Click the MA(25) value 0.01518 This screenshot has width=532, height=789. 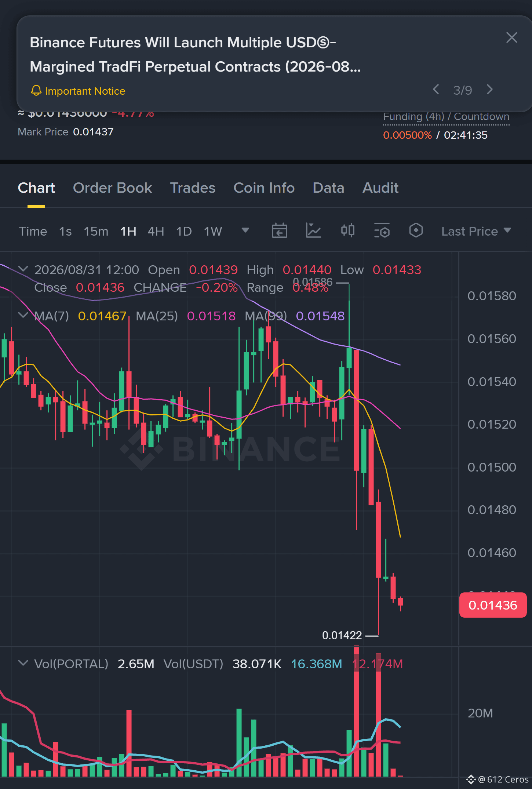(x=211, y=316)
